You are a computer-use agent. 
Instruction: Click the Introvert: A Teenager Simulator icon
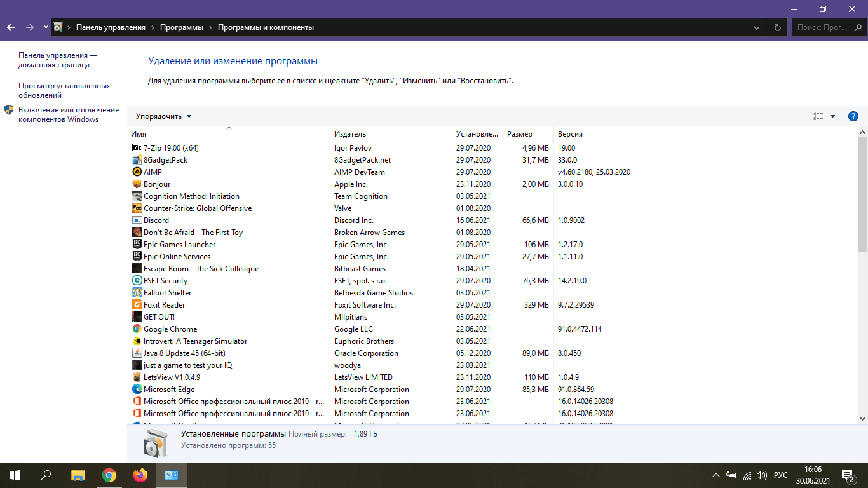click(x=137, y=341)
